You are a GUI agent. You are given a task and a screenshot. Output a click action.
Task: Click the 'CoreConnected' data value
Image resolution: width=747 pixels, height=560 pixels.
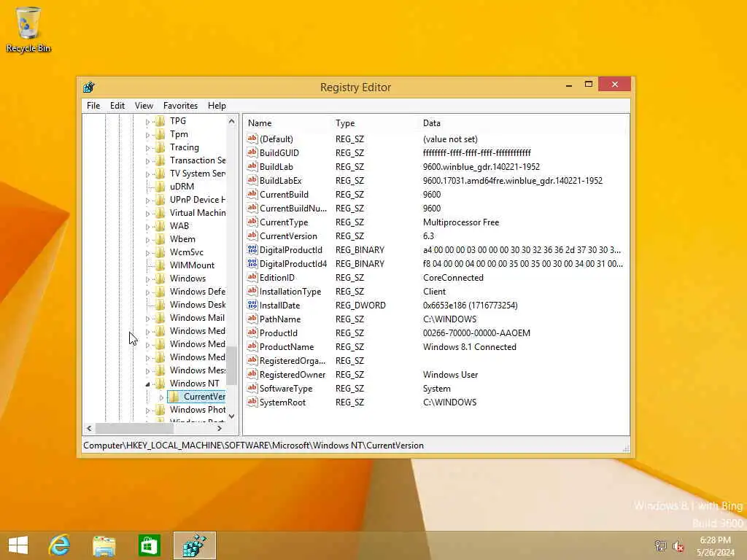pyautogui.click(x=453, y=278)
